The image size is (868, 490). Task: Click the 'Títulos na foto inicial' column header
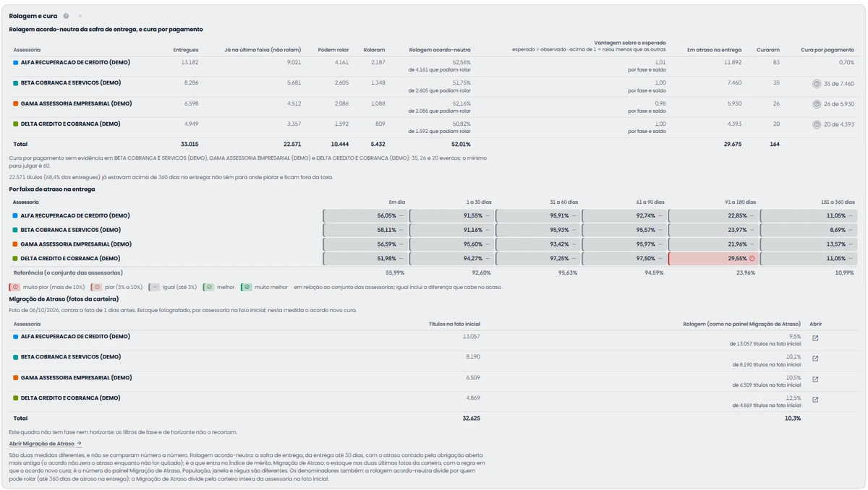(x=454, y=324)
